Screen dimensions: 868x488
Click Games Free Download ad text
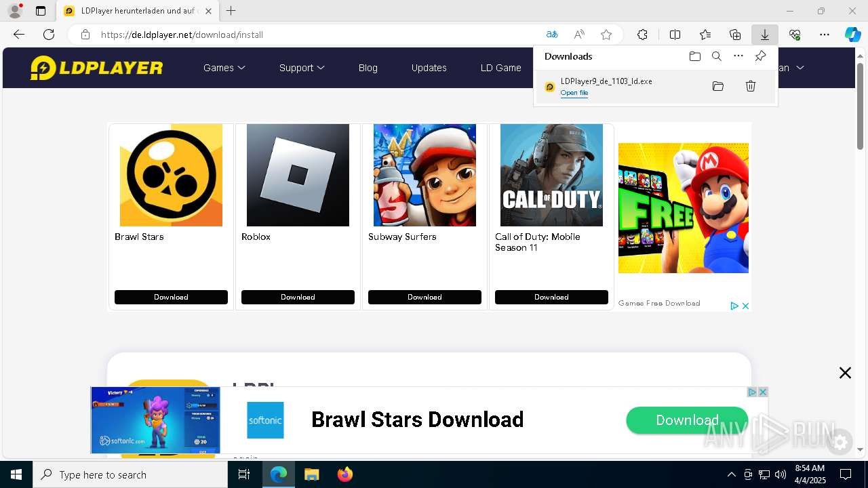[x=659, y=303]
